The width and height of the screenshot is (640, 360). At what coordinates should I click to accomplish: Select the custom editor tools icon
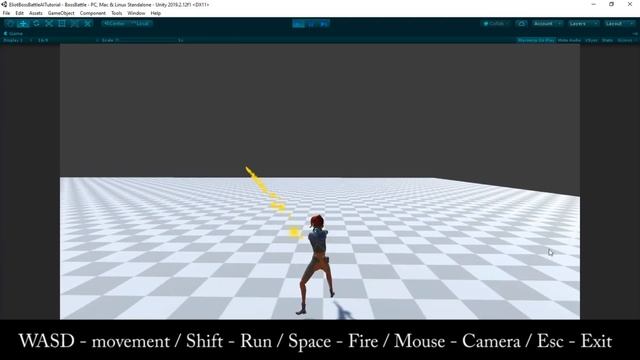(x=87, y=24)
